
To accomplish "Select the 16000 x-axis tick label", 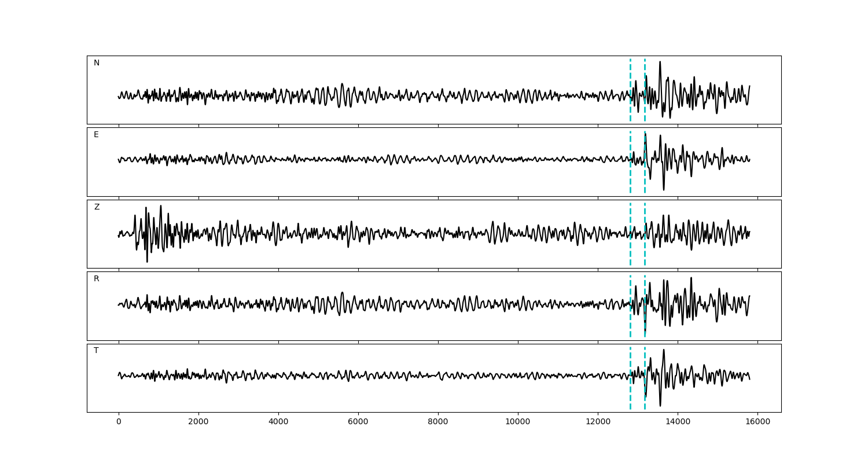I will click(757, 422).
